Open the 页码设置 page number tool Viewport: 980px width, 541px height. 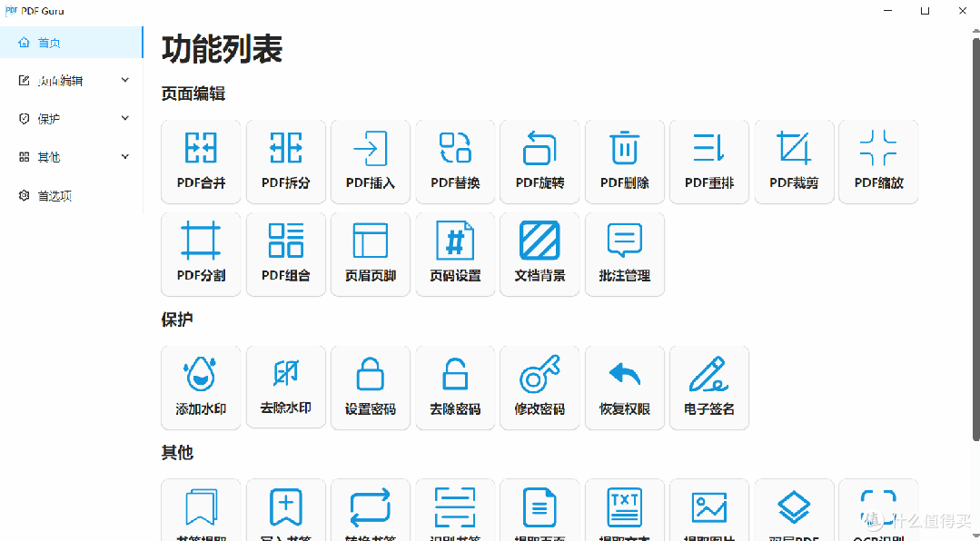(x=455, y=254)
